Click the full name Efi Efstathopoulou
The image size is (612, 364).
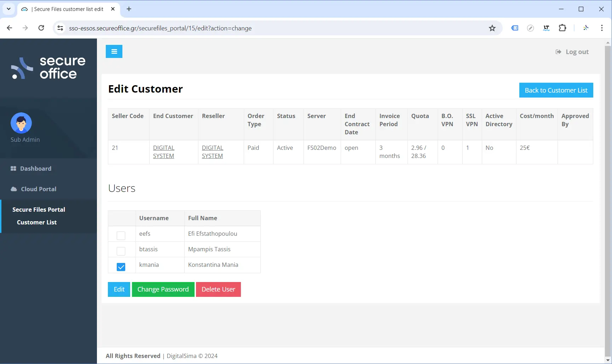[213, 234]
